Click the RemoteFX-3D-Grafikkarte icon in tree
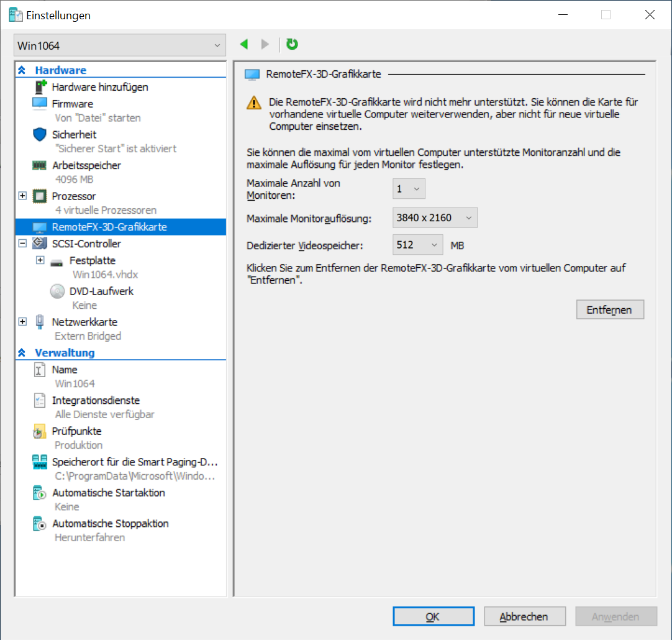 point(39,227)
